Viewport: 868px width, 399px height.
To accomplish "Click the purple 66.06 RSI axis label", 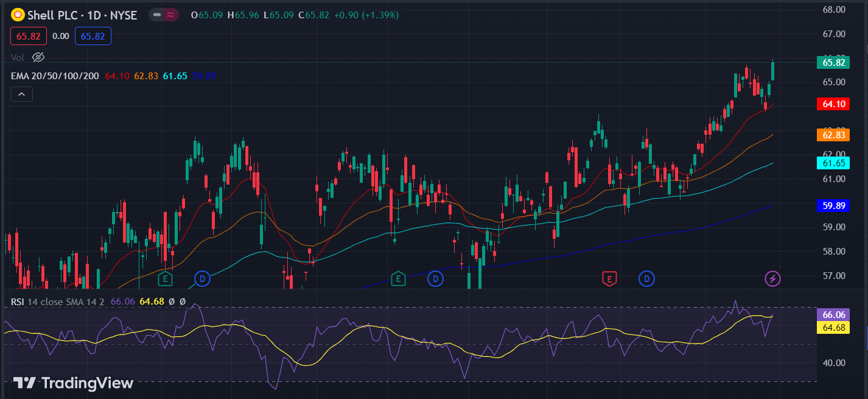I will tap(833, 315).
